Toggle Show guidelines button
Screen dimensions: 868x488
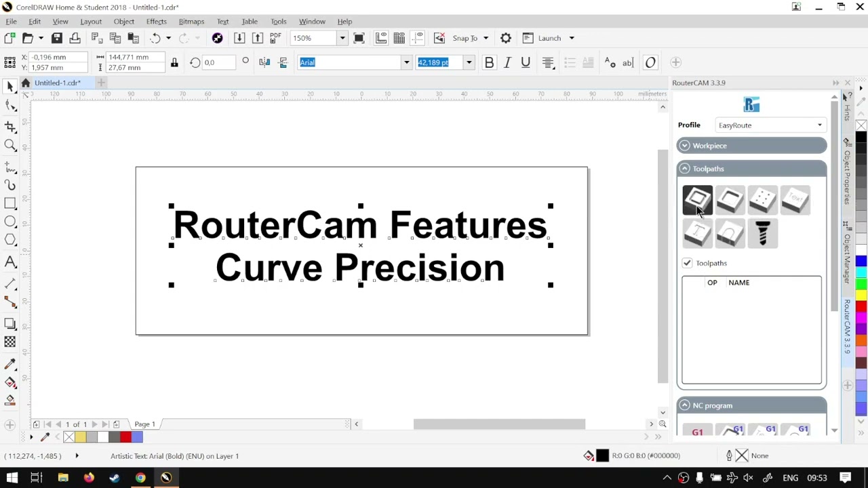click(418, 38)
